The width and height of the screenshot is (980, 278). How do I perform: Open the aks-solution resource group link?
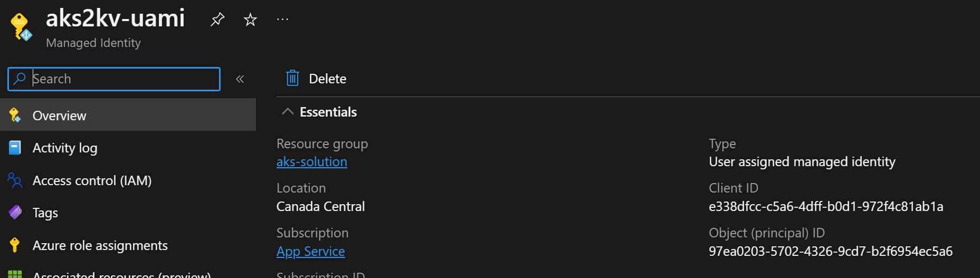click(311, 162)
